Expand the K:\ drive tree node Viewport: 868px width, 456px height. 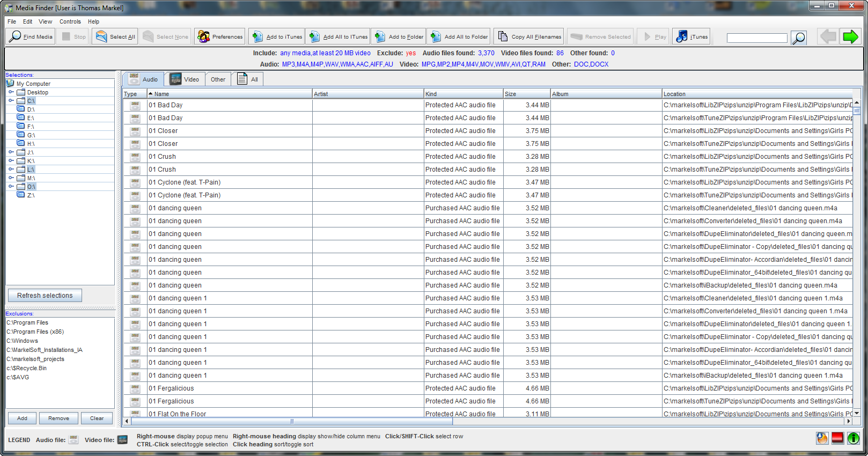point(11,160)
